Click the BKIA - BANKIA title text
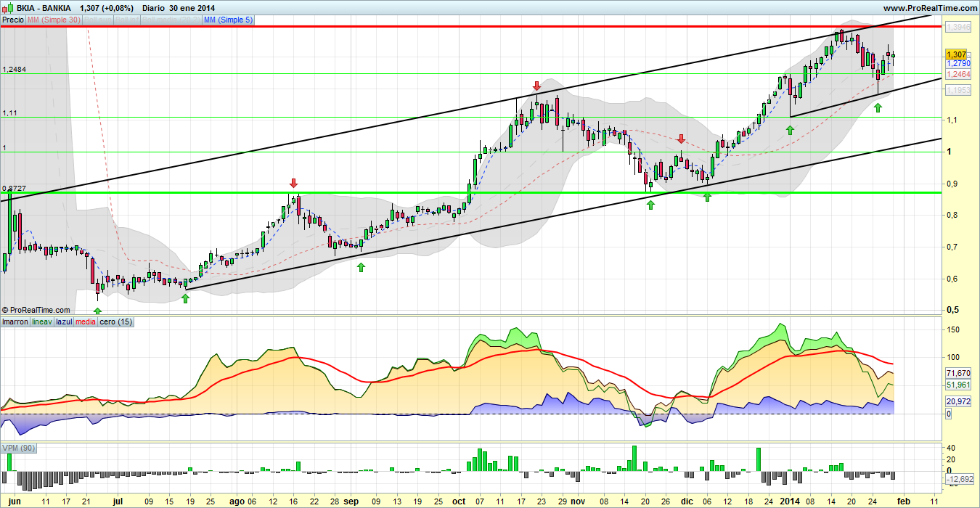 coord(43,7)
